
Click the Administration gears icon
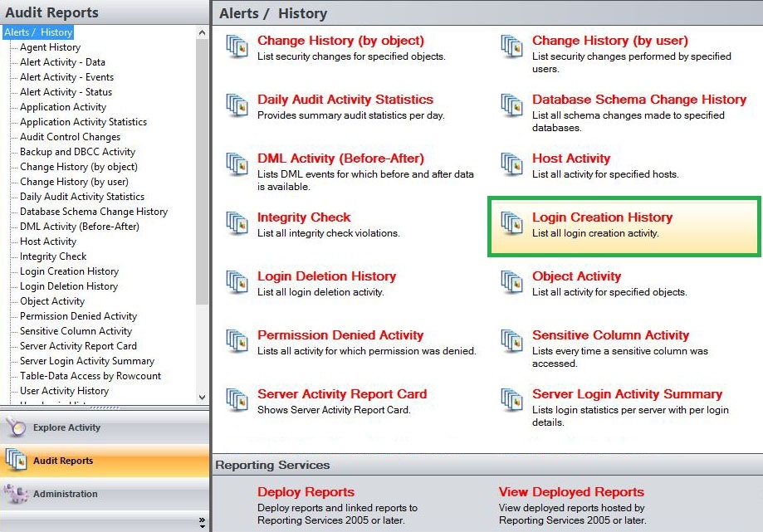pos(16,494)
